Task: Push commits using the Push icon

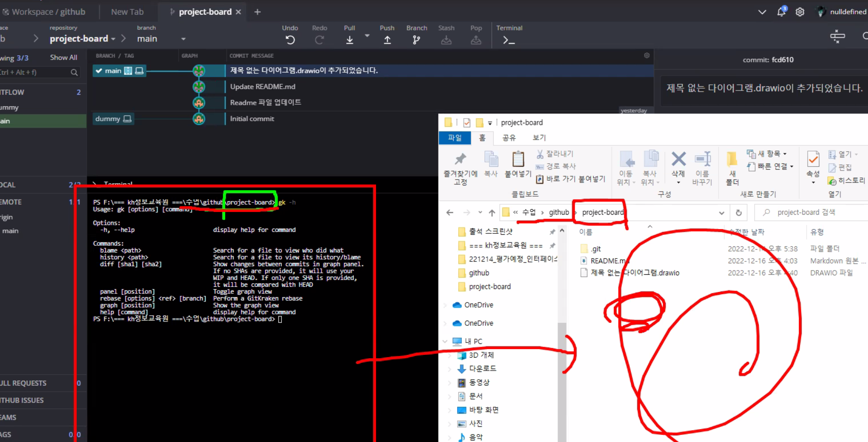Action: click(387, 40)
